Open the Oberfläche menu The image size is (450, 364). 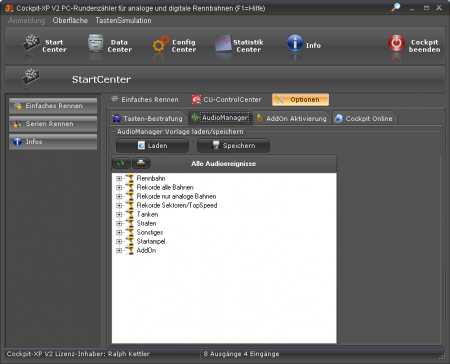tap(70, 20)
